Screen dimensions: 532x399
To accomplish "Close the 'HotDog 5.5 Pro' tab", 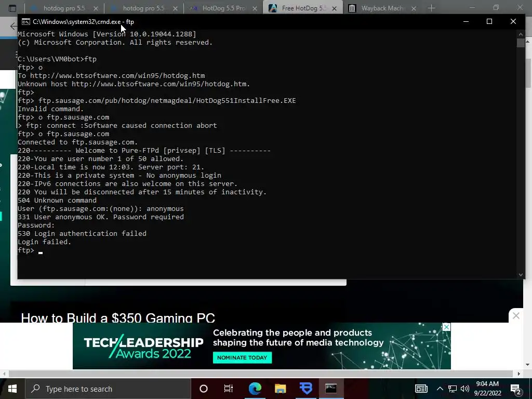I will click(x=255, y=8).
